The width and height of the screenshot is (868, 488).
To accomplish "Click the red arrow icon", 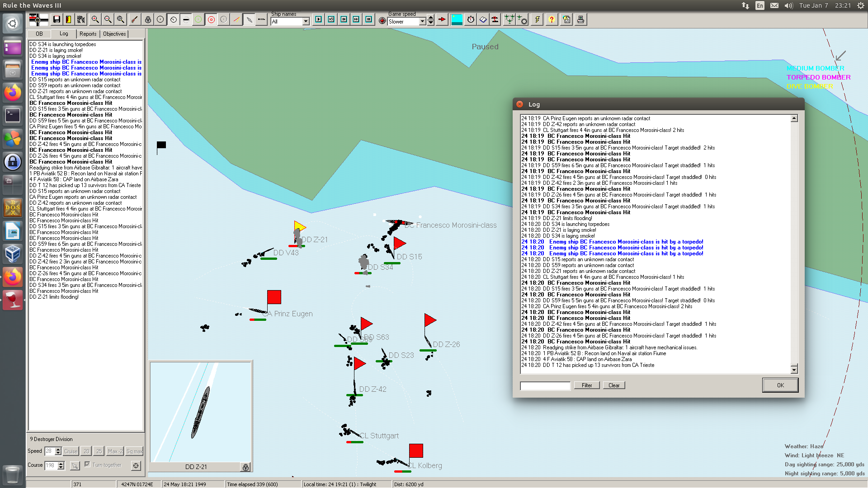I will point(442,19).
